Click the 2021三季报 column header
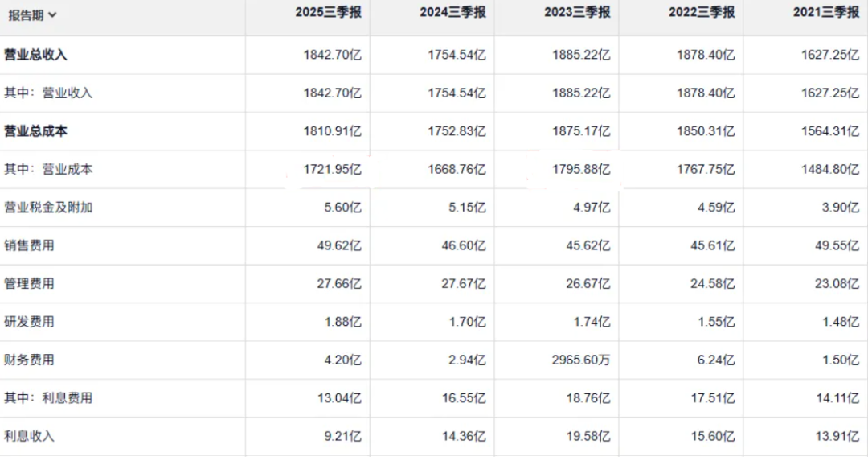This screenshot has width=868, height=457. coord(826,12)
